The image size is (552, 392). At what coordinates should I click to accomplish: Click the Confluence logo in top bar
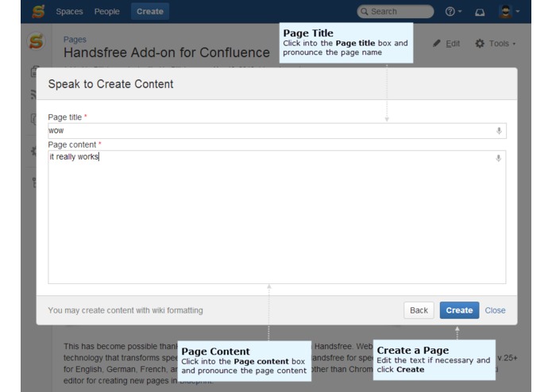[x=38, y=11]
